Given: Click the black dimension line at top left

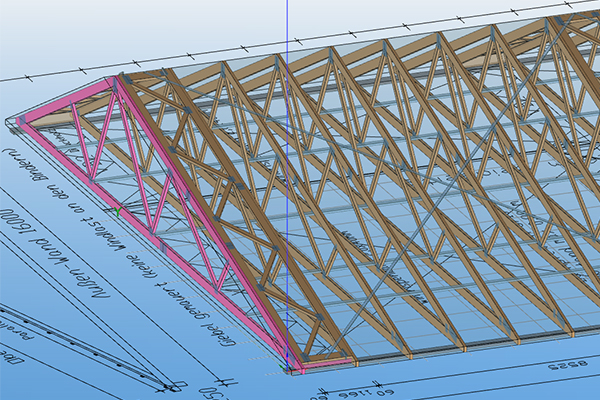Looking at the screenshot, I should (60, 74).
